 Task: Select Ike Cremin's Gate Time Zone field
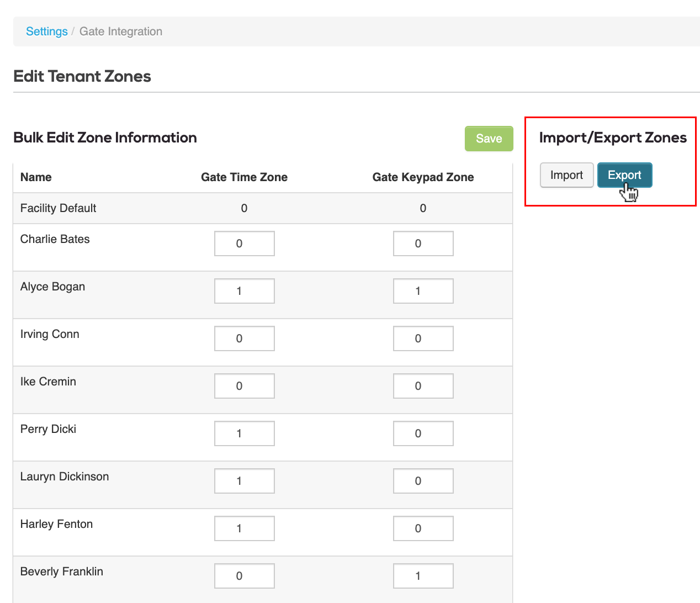point(244,385)
